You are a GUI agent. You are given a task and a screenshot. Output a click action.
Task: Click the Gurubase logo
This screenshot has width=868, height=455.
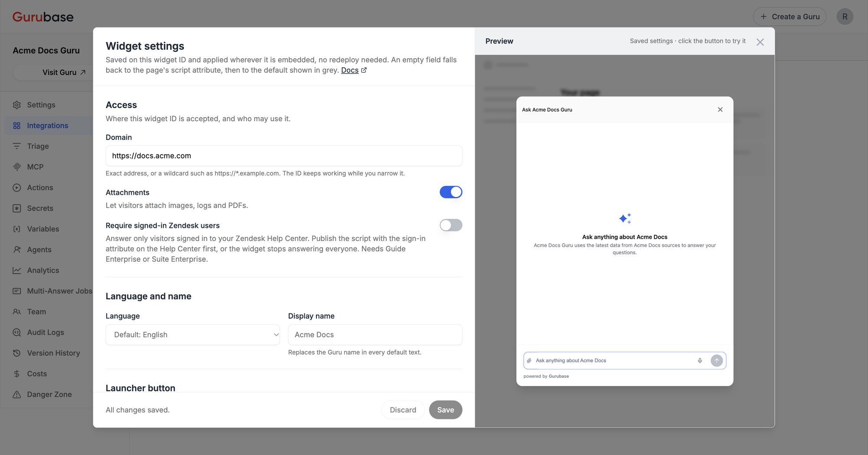43,16
